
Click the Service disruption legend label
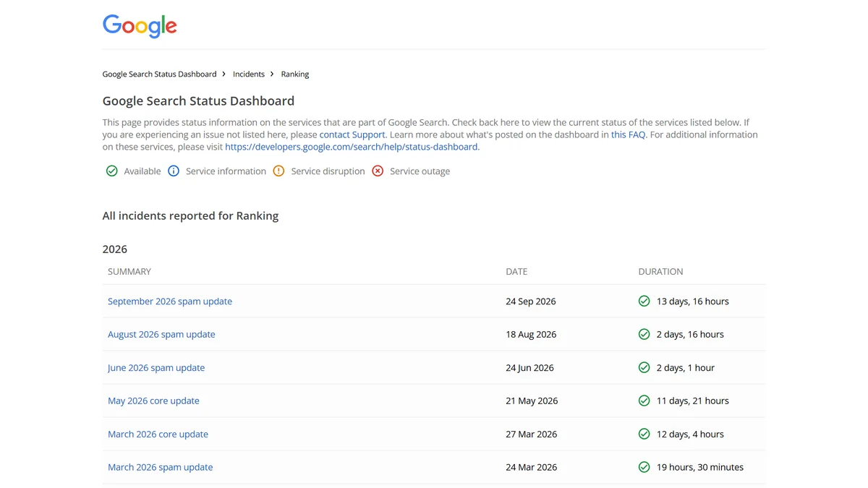click(x=328, y=171)
